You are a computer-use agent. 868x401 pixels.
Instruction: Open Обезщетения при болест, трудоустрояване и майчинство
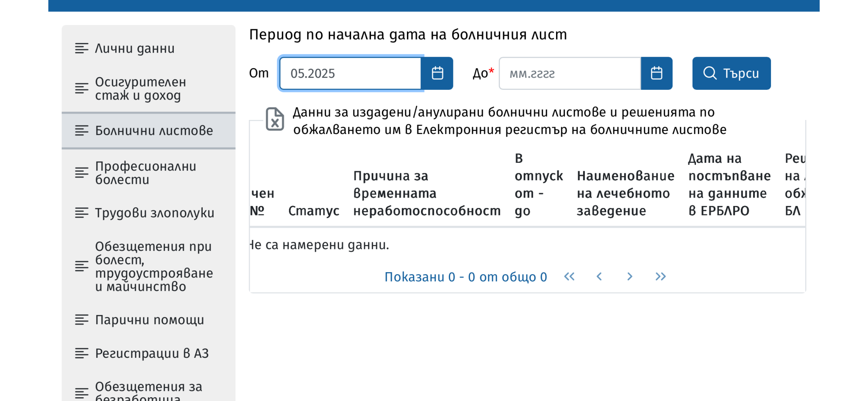[153, 266]
